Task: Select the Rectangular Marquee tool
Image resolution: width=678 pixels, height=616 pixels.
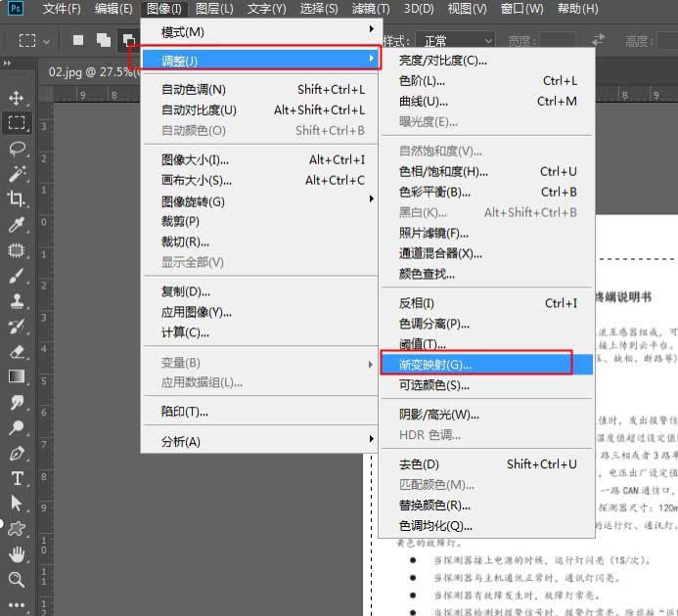Action: pos(17,123)
